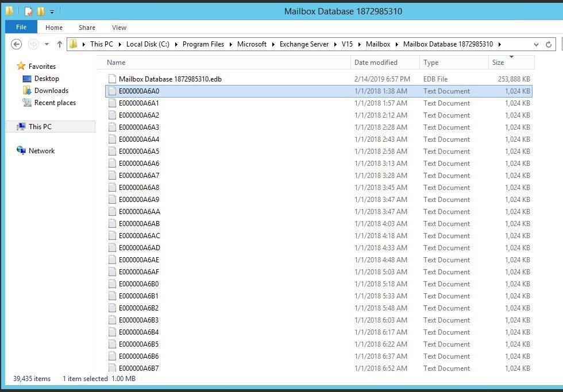Click the Desktop icon in sidebar
The width and height of the screenshot is (563, 392).
click(27, 79)
